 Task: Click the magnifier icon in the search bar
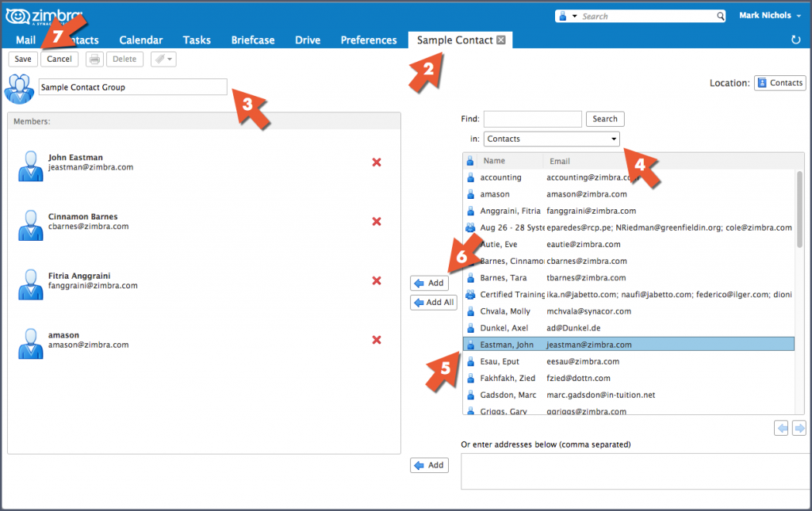[718, 15]
